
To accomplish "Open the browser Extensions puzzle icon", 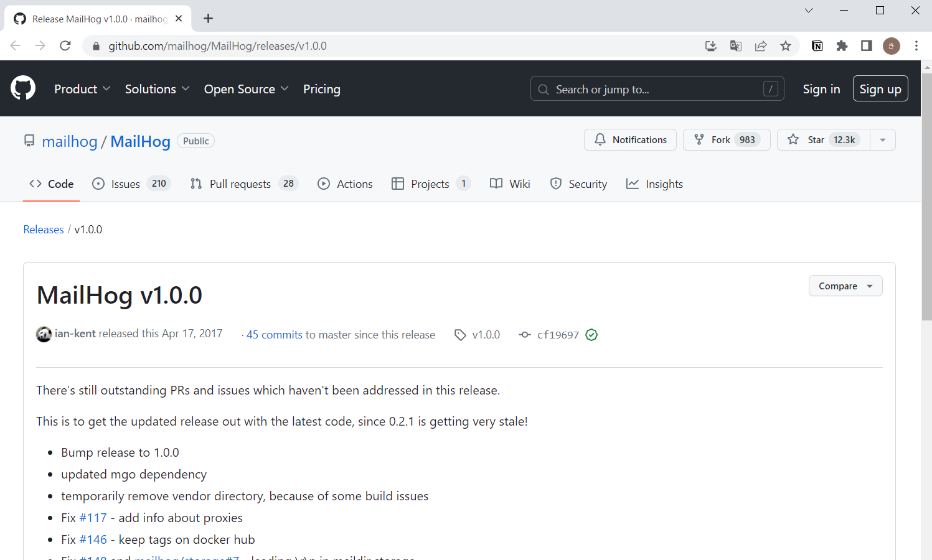I will click(x=842, y=45).
